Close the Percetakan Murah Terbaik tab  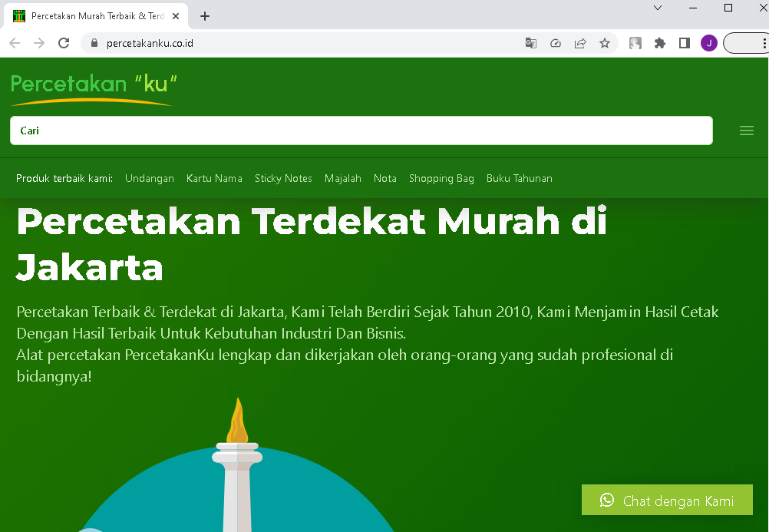point(176,16)
